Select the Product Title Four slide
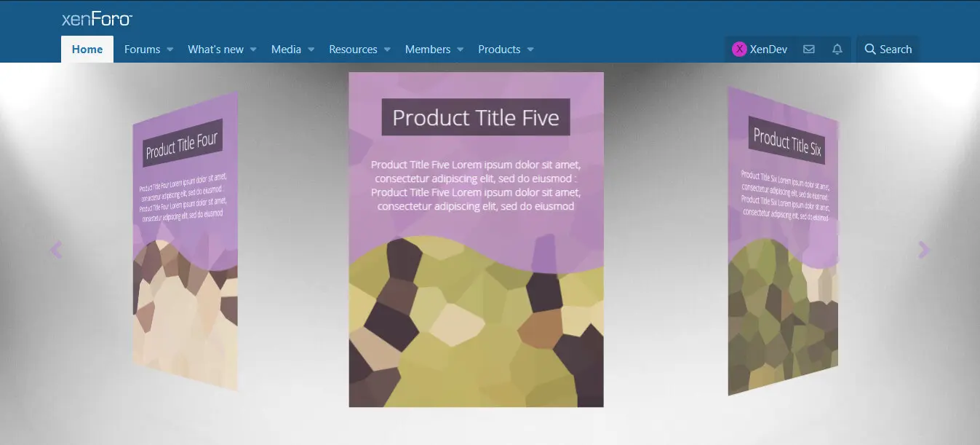This screenshot has height=445, width=980. (186, 241)
